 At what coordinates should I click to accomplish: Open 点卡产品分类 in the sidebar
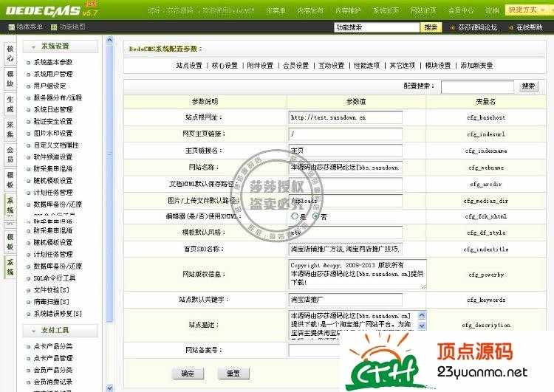(x=52, y=346)
